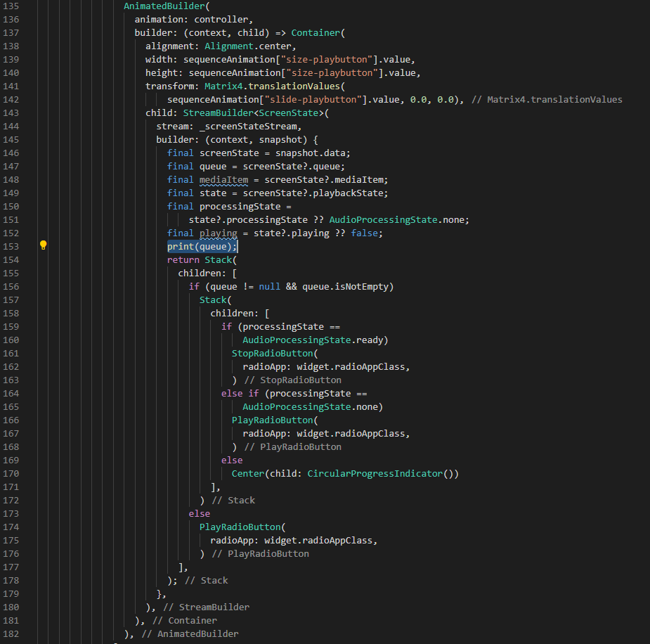The height and width of the screenshot is (644, 650).
Task: Click _screenStateStream on line 144
Action: 248,126
